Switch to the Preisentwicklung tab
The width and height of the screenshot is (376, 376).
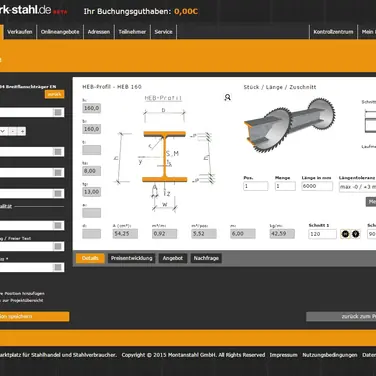click(x=131, y=258)
